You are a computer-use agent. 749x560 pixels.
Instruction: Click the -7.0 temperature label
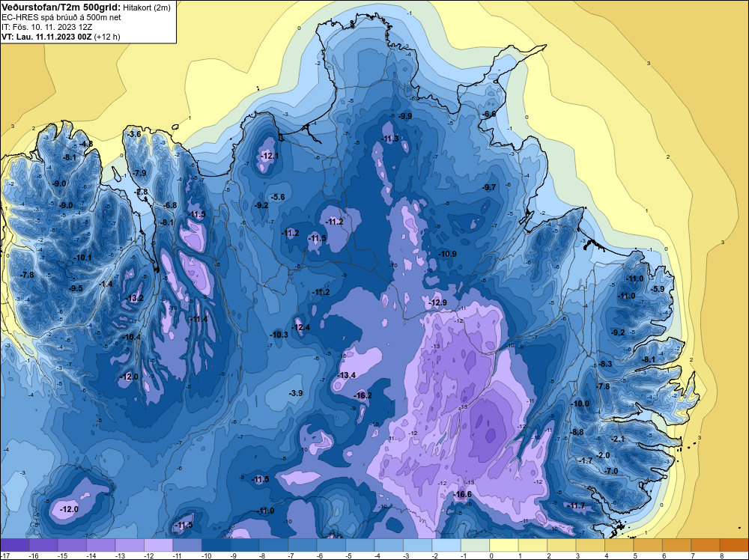611,471
